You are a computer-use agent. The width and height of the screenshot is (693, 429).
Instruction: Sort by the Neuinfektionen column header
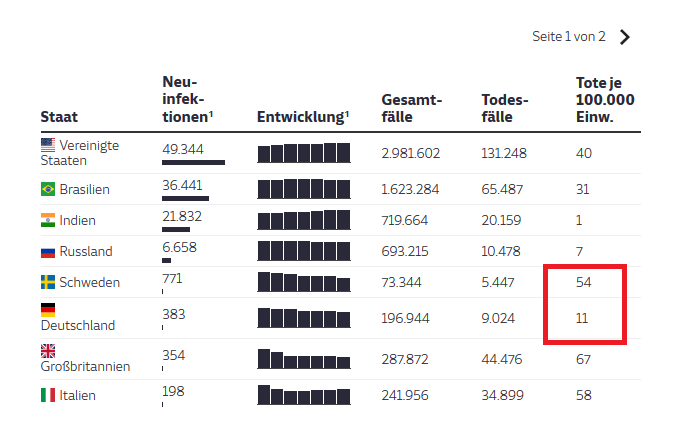187,99
